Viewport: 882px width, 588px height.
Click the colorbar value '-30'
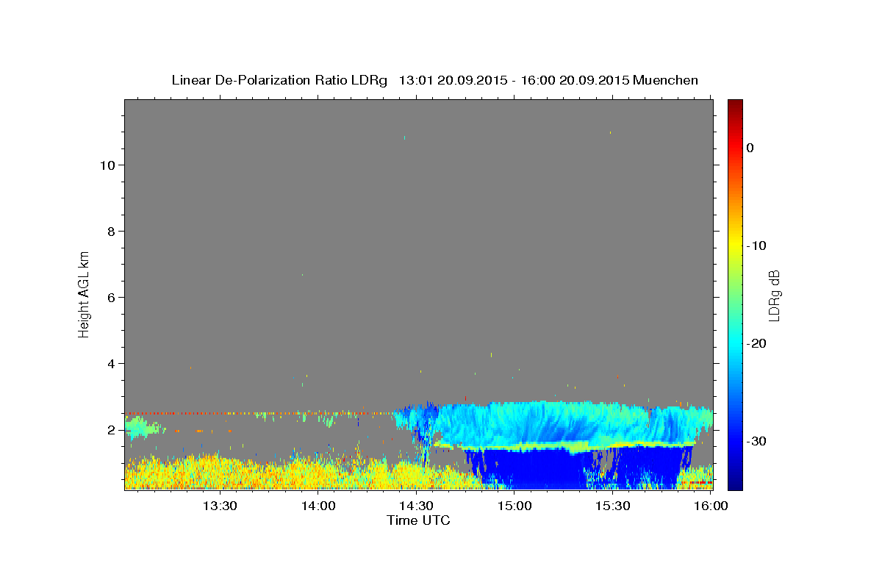point(756,441)
